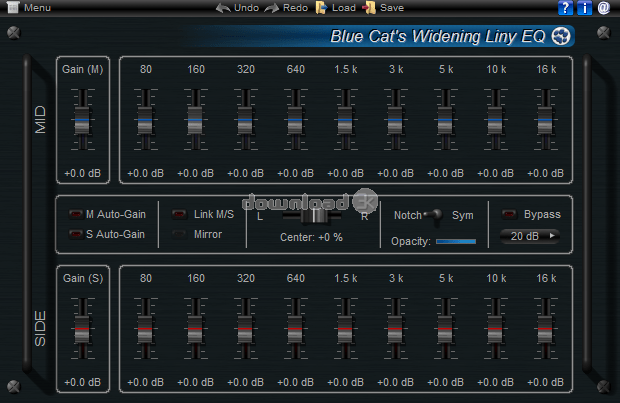Click the Side 80 Hz fader

(x=145, y=329)
